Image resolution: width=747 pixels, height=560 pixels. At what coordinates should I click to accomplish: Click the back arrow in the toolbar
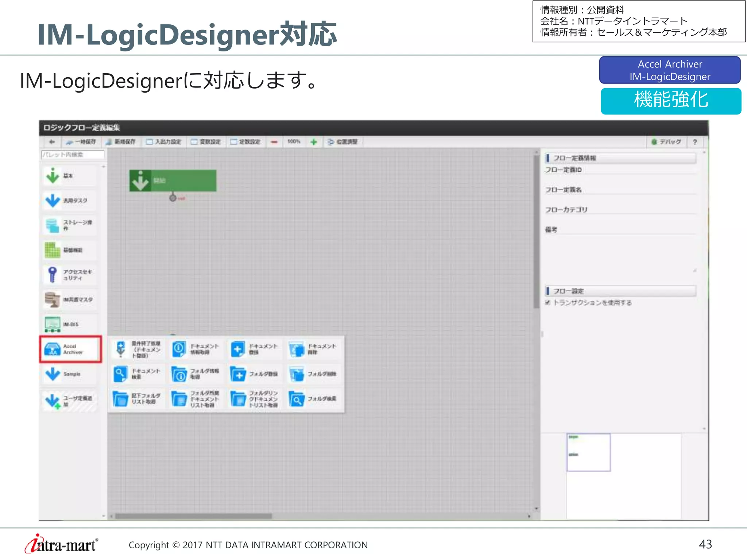(x=52, y=142)
